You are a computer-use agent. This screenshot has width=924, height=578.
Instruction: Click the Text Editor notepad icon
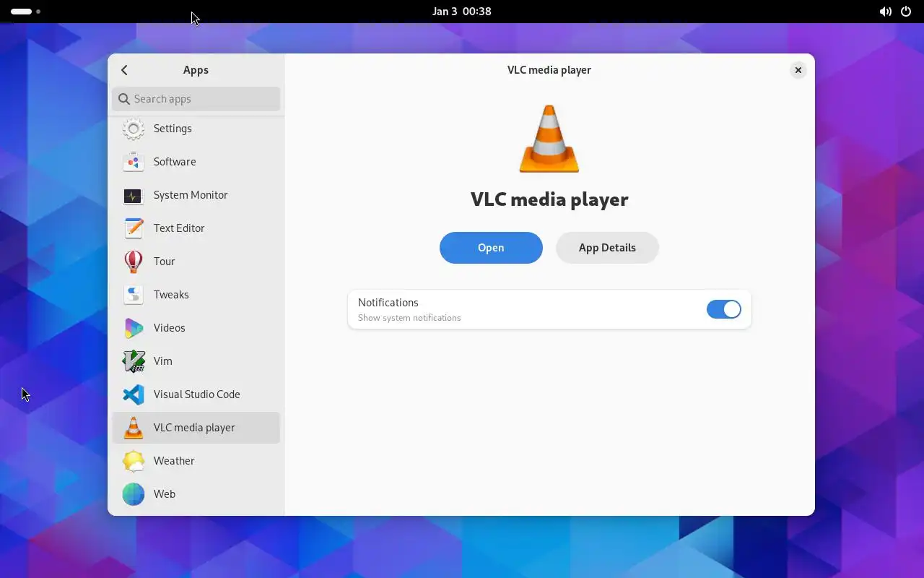point(134,228)
